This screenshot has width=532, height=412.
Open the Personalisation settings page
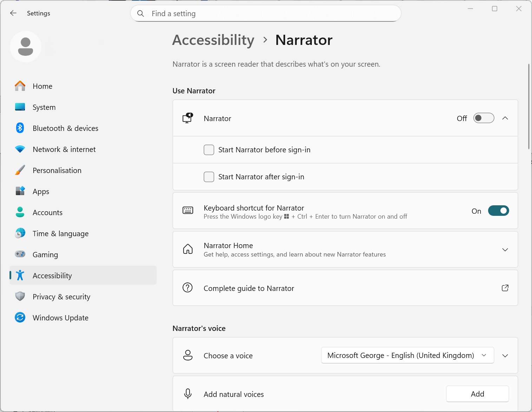[57, 171]
